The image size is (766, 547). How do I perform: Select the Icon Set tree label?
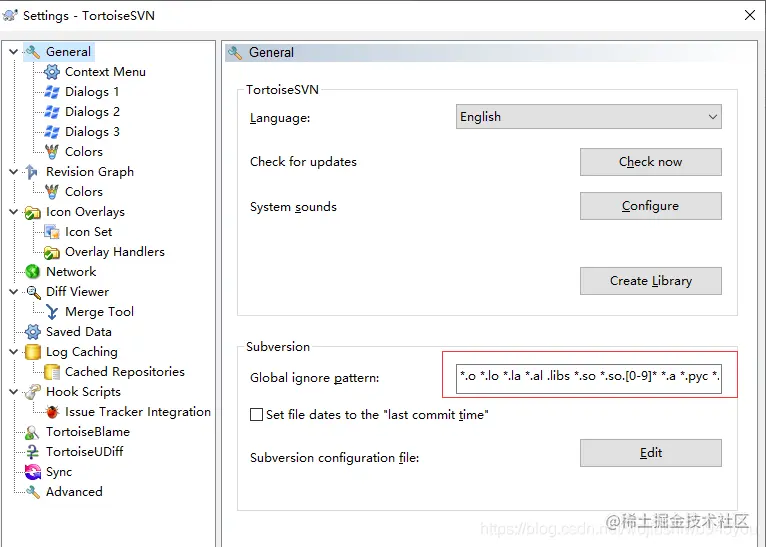[88, 231]
